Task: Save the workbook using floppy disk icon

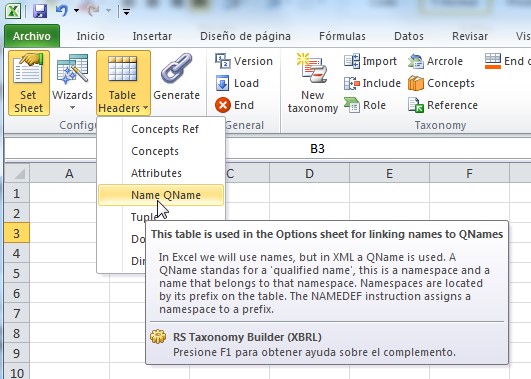Action: coord(40,11)
